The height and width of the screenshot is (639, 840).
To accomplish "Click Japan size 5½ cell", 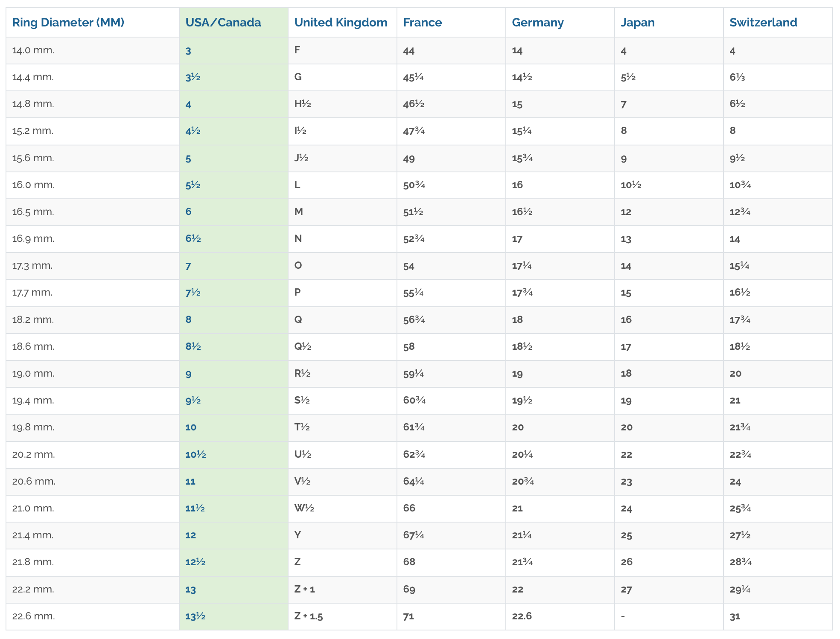I will pos(669,77).
